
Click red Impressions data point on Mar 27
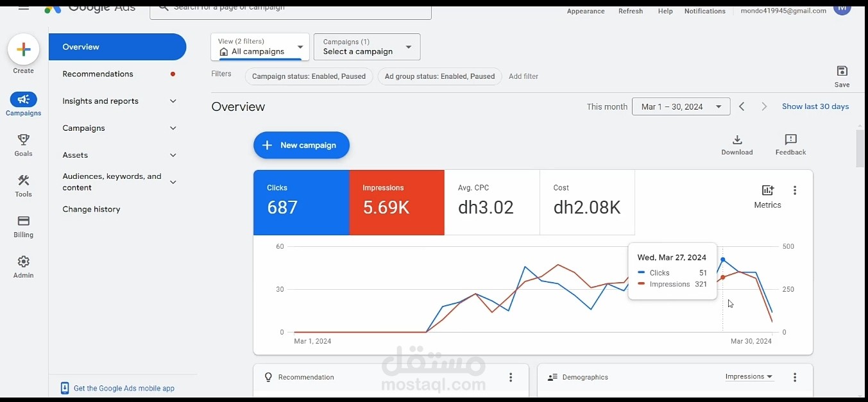(x=723, y=278)
